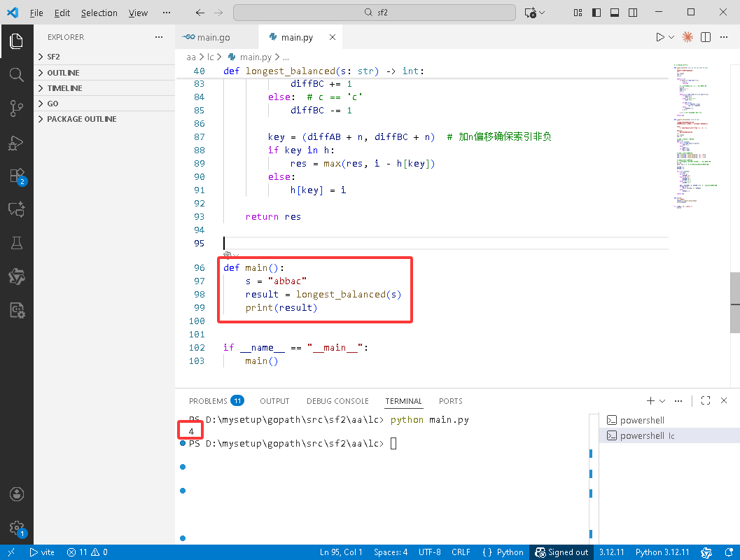This screenshot has width=740, height=560.
Task: Open Run and Debug view
Action: coord(17,143)
